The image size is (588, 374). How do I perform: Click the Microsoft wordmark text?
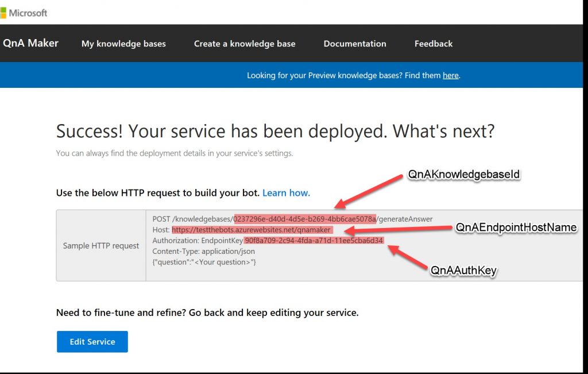(28, 13)
